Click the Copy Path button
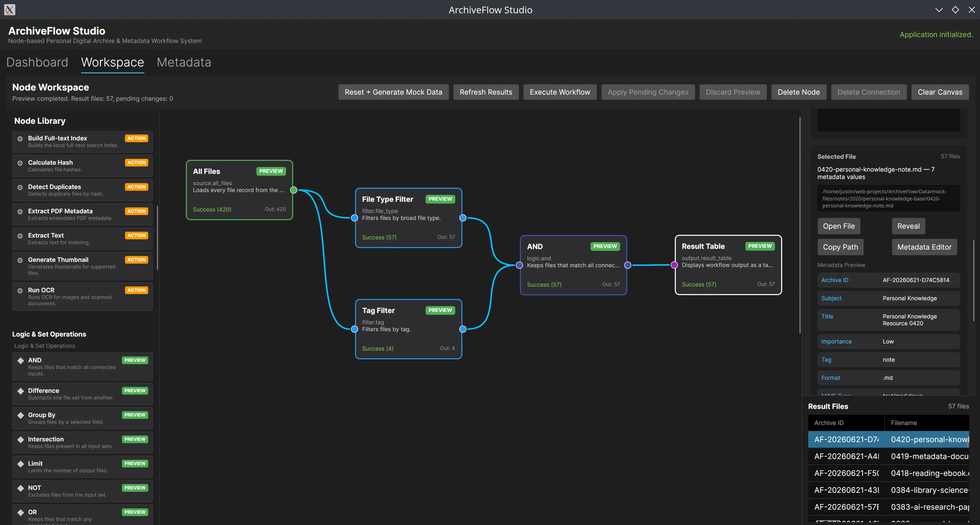 tap(840, 247)
